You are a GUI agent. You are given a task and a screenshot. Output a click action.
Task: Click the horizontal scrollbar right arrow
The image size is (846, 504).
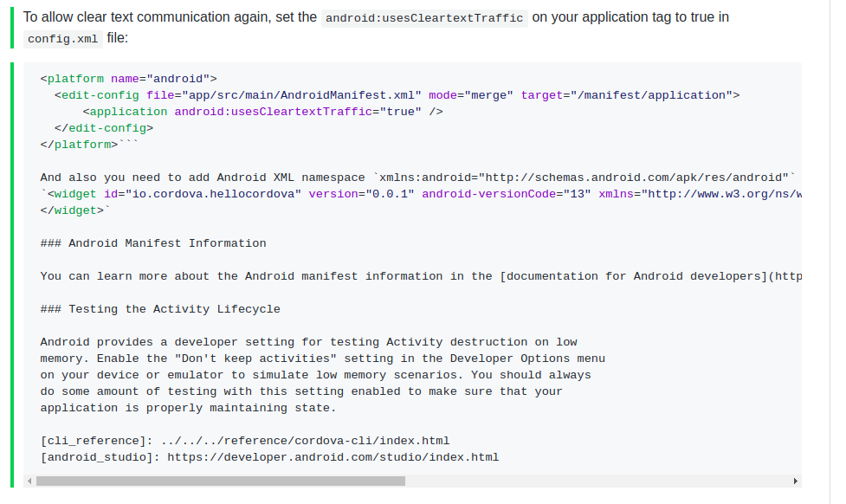(795, 481)
